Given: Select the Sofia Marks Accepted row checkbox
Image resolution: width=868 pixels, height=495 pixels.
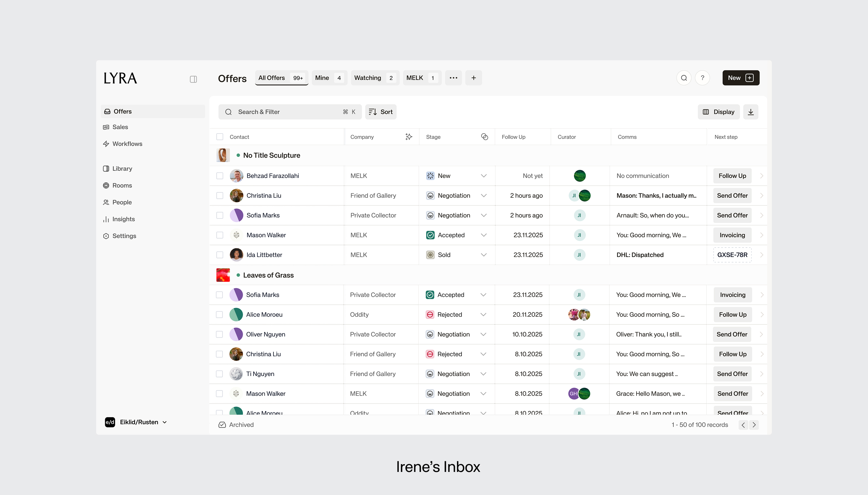Looking at the screenshot, I should (219, 295).
